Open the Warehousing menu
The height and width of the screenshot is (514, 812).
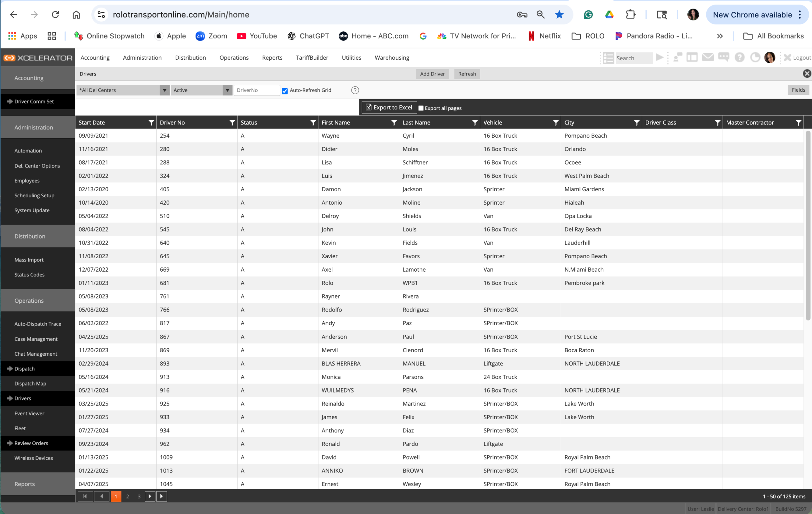tap(392, 57)
